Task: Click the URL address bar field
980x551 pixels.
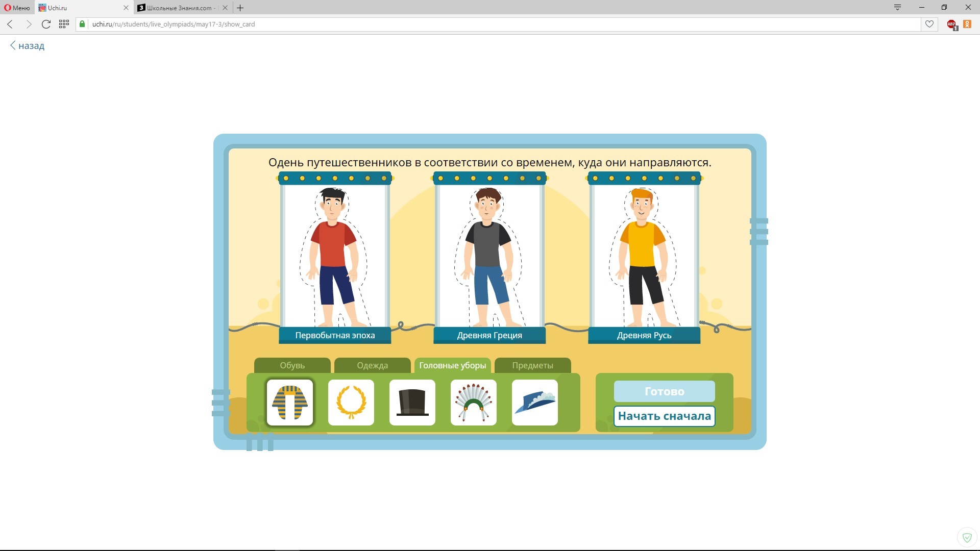Action: pyautogui.click(x=459, y=24)
